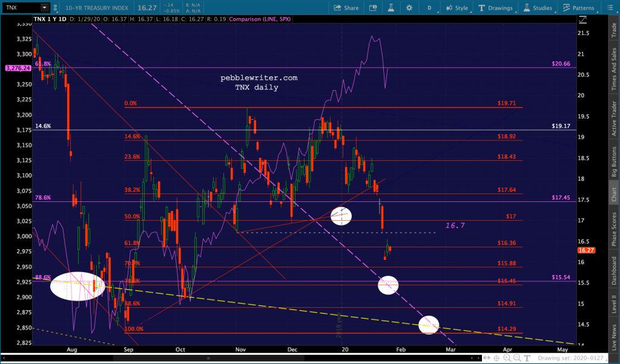Image resolution: width=620 pixels, height=364 pixels.
Task: Click the $14.29 Fibonacci label
Action: (507, 329)
